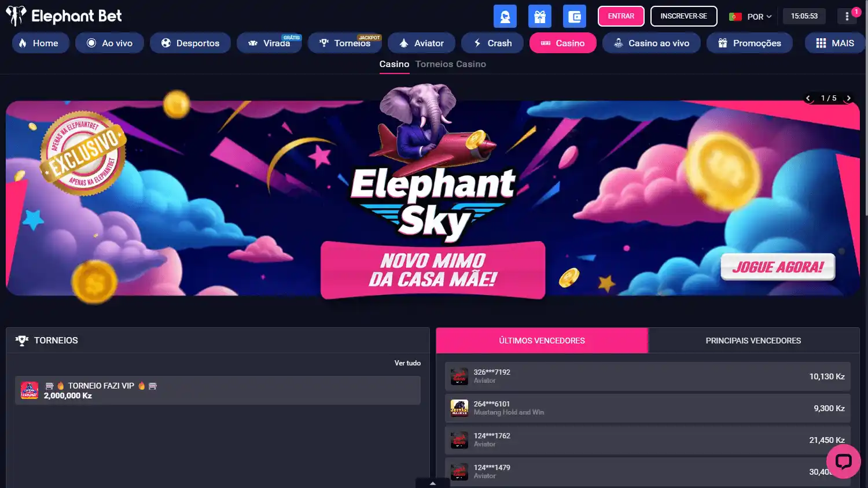This screenshot has width=868, height=488.
Task: Open the blue support agent icon
Action: [x=505, y=16]
